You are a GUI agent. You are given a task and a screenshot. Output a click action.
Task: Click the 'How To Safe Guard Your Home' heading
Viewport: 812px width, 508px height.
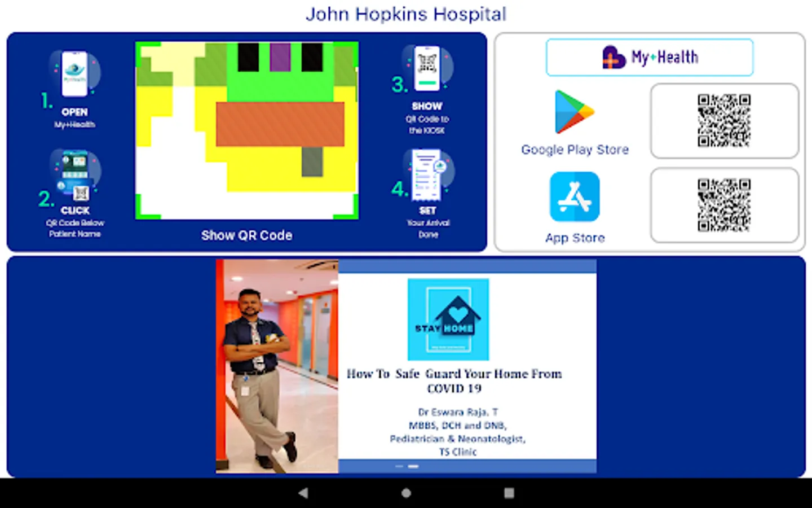454,381
